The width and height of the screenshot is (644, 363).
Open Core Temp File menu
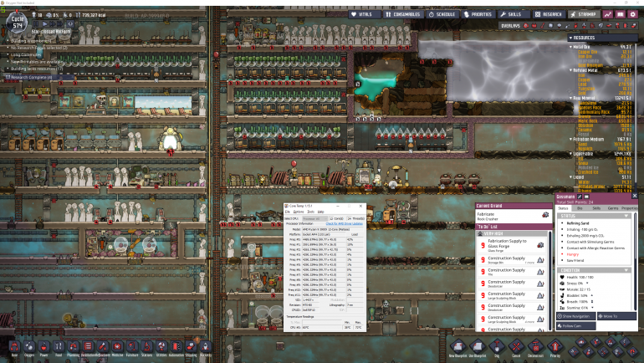coord(288,212)
